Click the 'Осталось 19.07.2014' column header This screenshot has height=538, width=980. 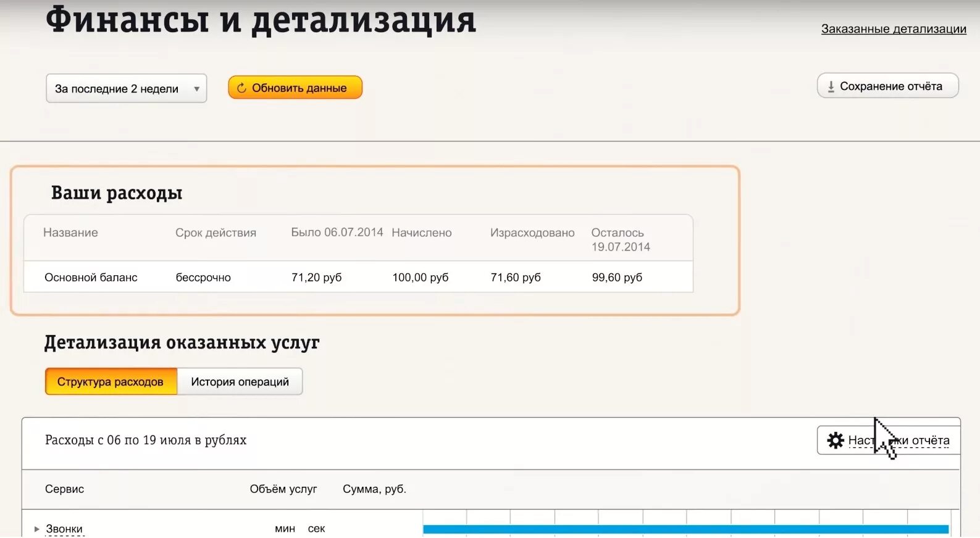coord(621,239)
